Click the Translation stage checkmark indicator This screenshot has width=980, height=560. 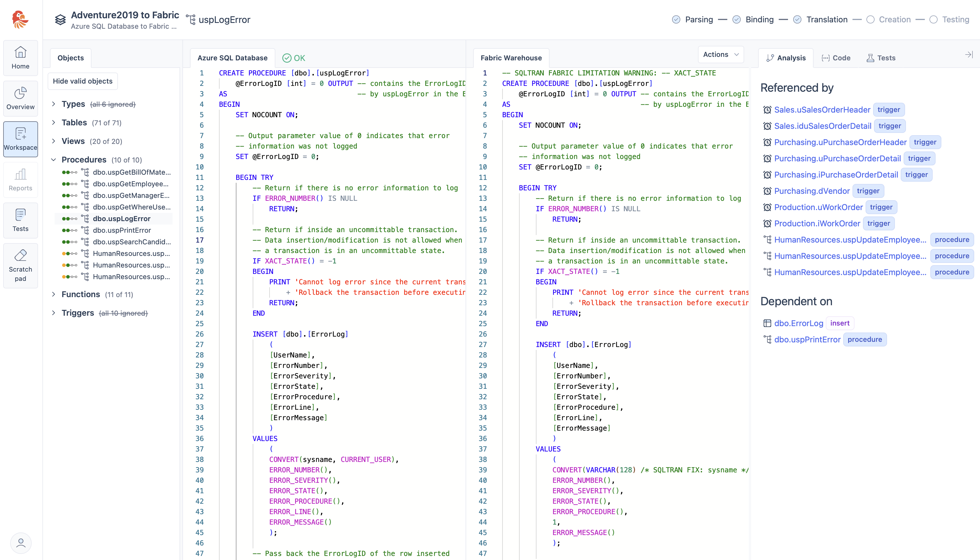tap(797, 20)
